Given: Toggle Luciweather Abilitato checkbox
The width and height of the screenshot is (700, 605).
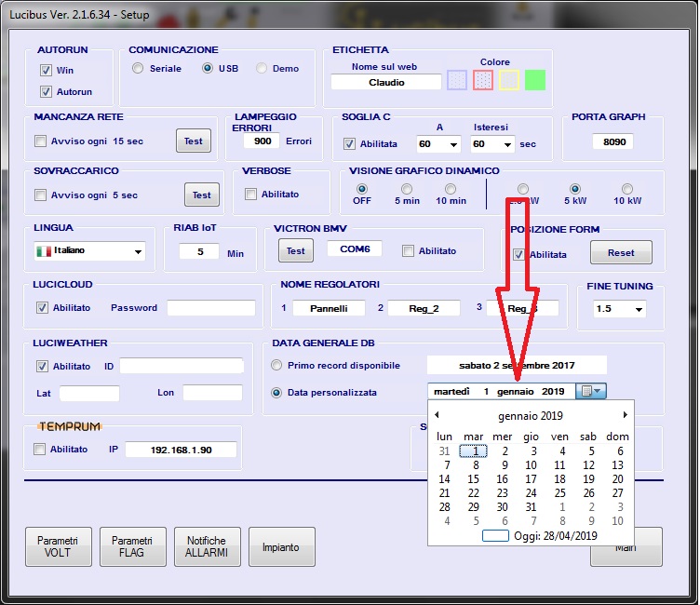Looking at the screenshot, I should click(42, 366).
